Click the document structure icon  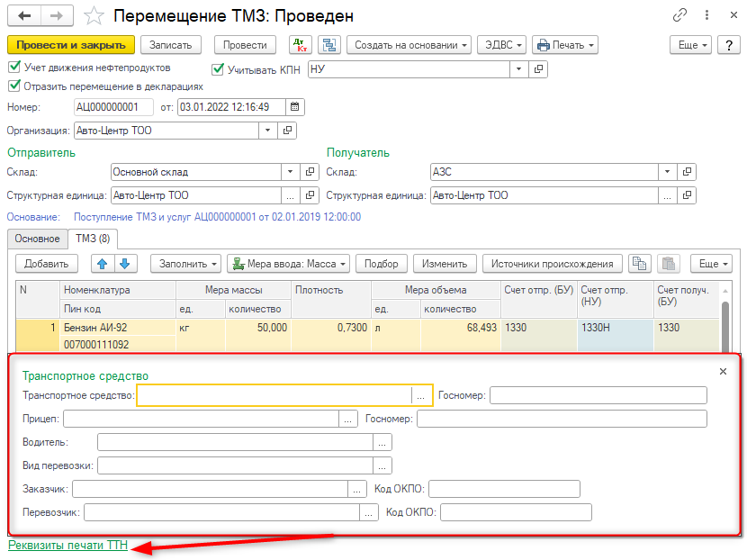[x=328, y=45]
